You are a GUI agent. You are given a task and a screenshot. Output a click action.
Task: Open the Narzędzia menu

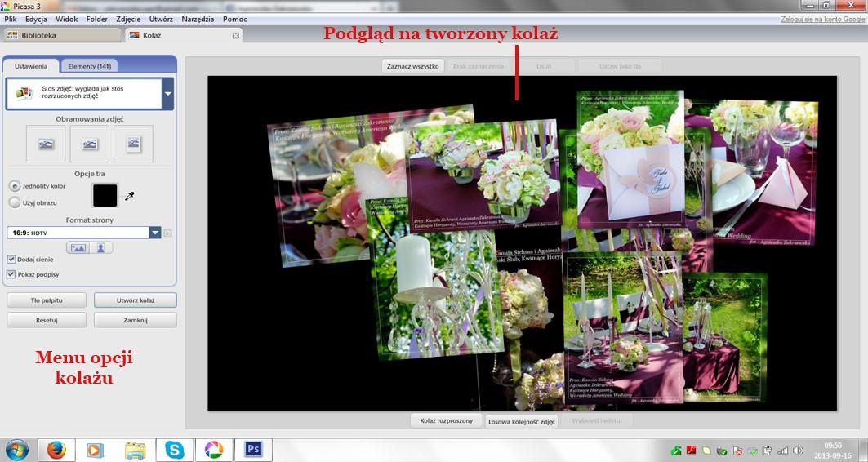pyautogui.click(x=198, y=19)
